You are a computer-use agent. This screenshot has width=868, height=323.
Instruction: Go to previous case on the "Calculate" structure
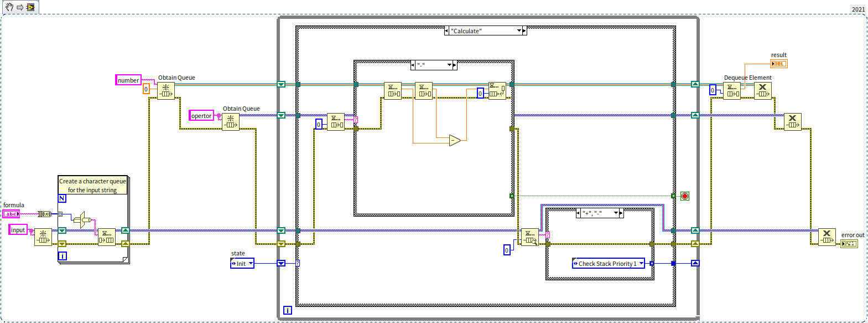447,31
